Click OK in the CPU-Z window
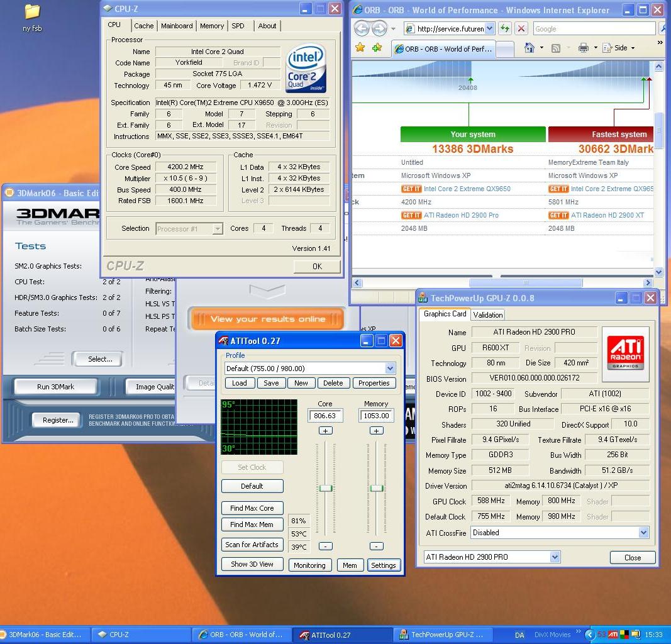The height and width of the screenshot is (644, 671). (317, 267)
